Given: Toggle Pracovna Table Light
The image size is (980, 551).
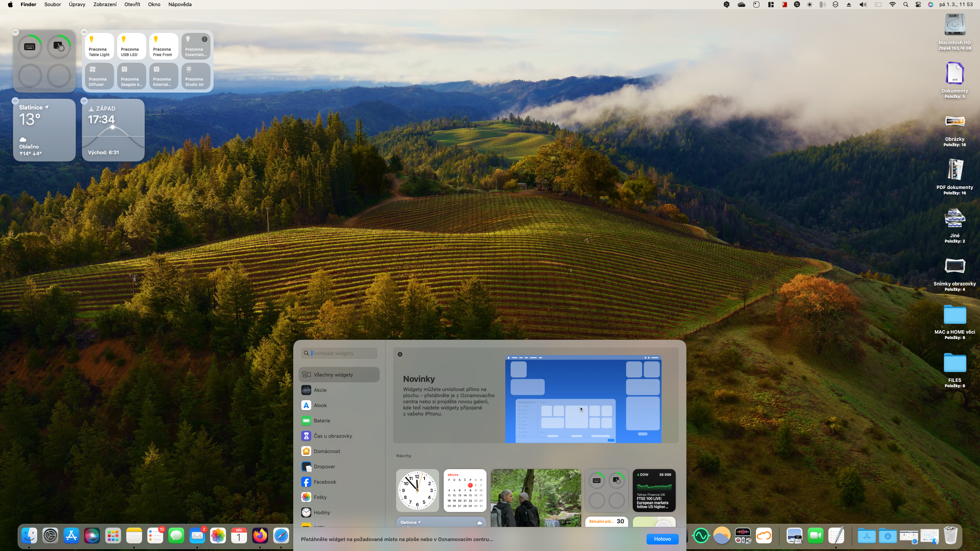Looking at the screenshot, I should pyautogui.click(x=99, y=46).
